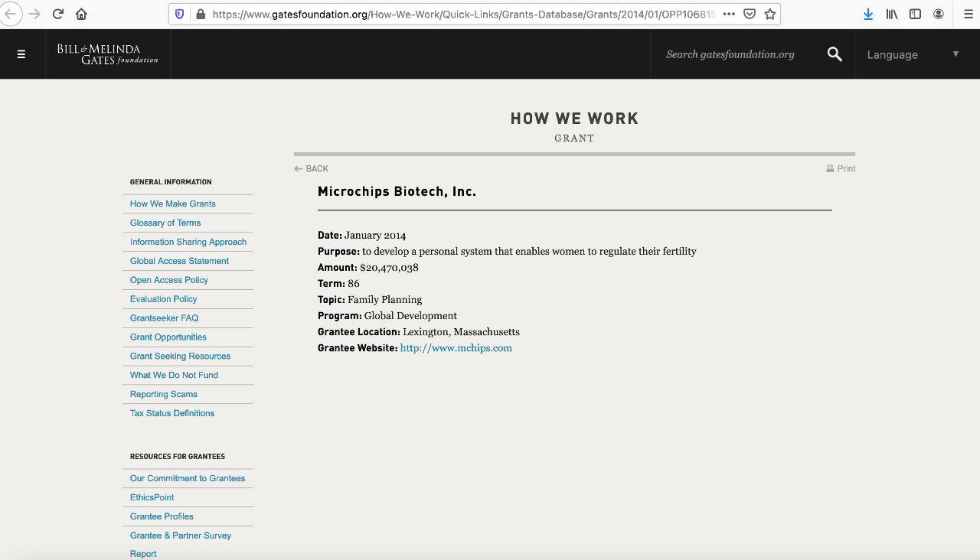Open the Open Access Policy link

tap(169, 280)
